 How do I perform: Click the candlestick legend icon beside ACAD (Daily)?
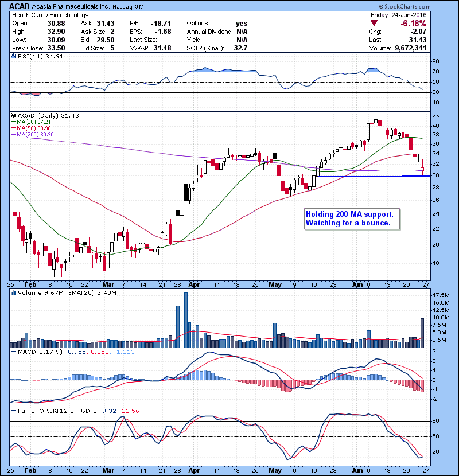pyautogui.click(x=13, y=115)
